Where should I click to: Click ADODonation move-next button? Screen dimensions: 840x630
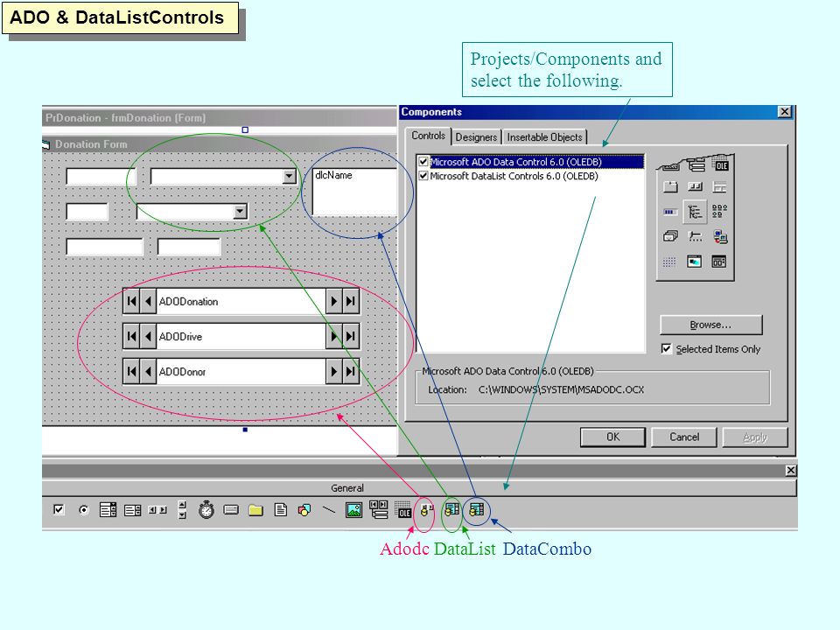[333, 301]
